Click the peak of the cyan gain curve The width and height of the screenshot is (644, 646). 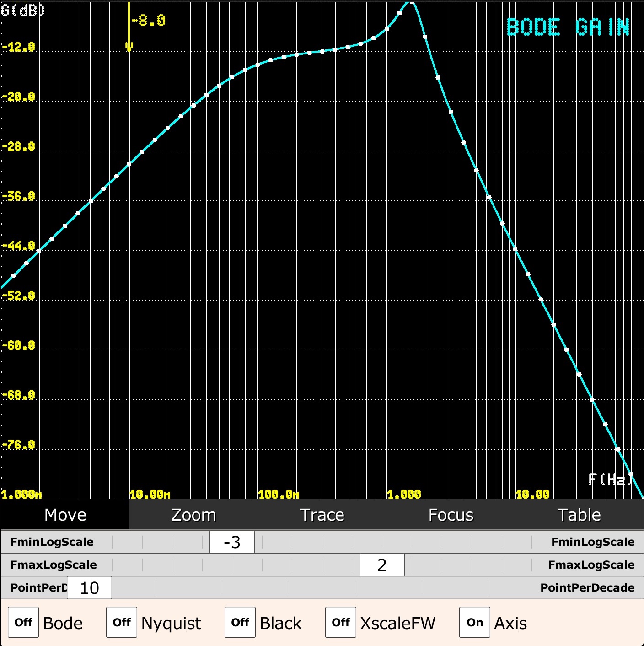pyautogui.click(x=411, y=3)
